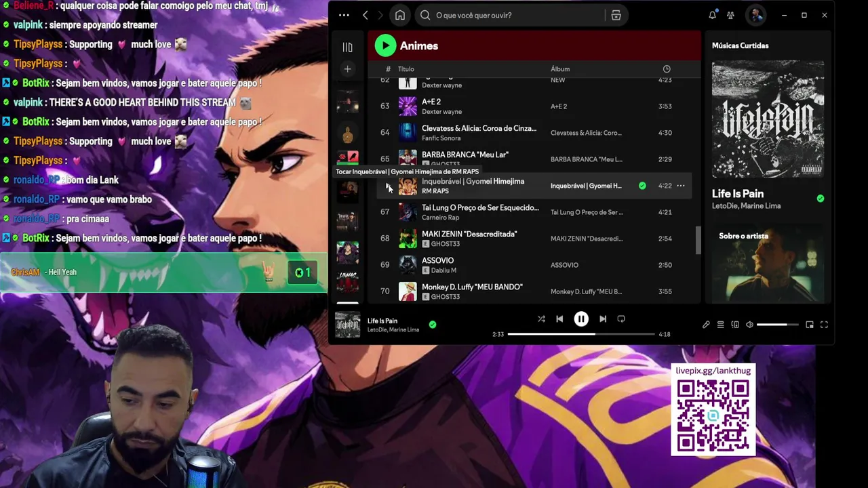This screenshot has height=488, width=868.
Task: Create a playlist with plus button
Action: 347,68
